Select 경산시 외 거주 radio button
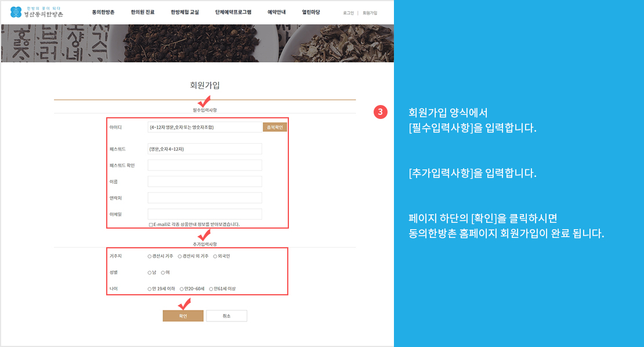 click(180, 256)
